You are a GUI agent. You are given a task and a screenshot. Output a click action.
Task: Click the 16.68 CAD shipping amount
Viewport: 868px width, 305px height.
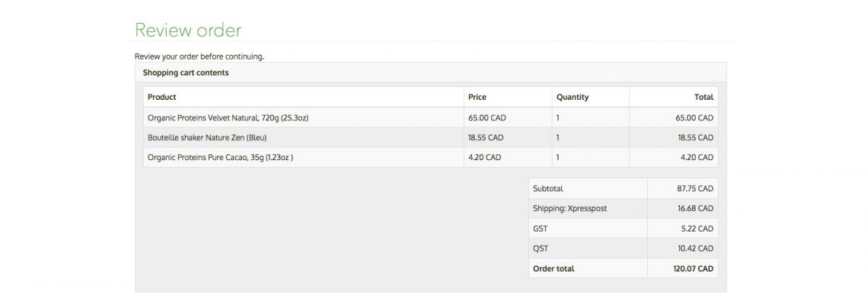coord(695,208)
